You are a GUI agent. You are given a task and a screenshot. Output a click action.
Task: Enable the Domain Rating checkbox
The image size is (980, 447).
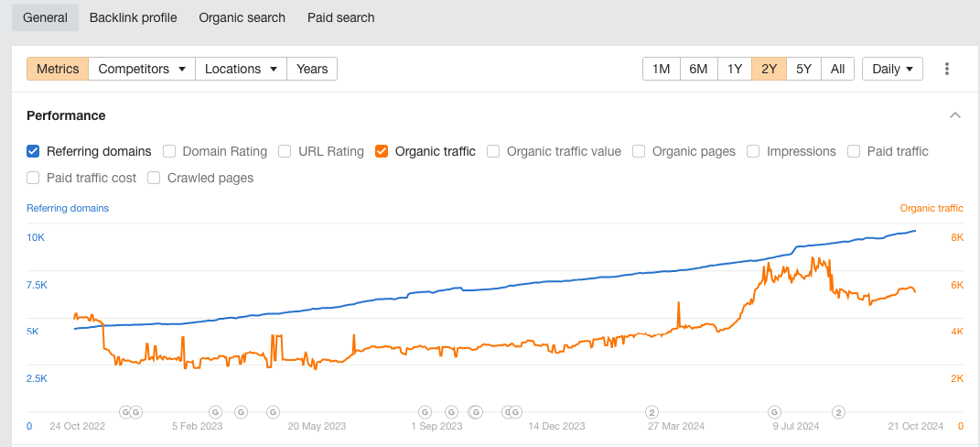pos(169,151)
